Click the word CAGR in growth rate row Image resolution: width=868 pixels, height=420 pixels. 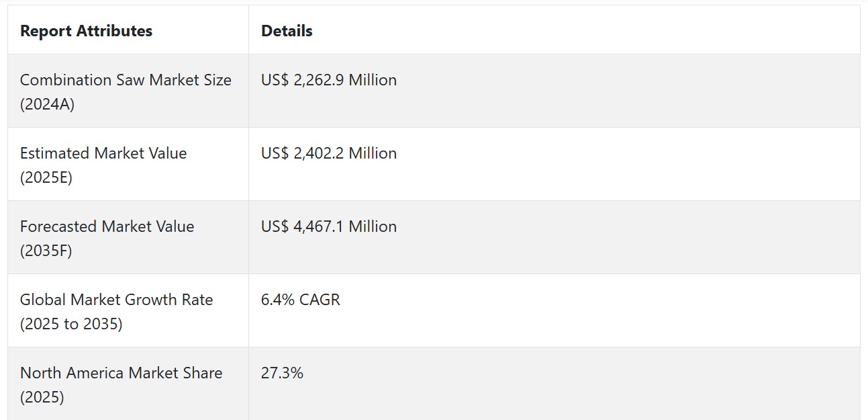pyautogui.click(x=320, y=300)
